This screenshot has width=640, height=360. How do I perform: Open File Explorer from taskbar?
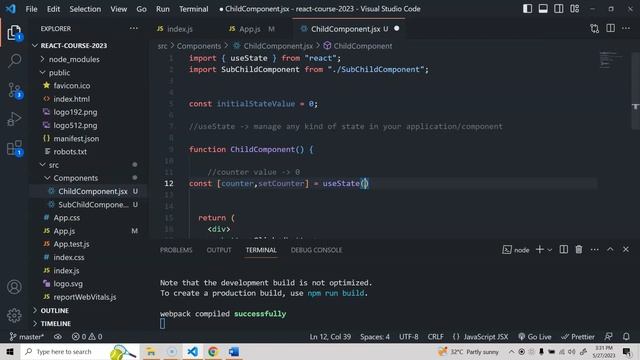[151, 351]
